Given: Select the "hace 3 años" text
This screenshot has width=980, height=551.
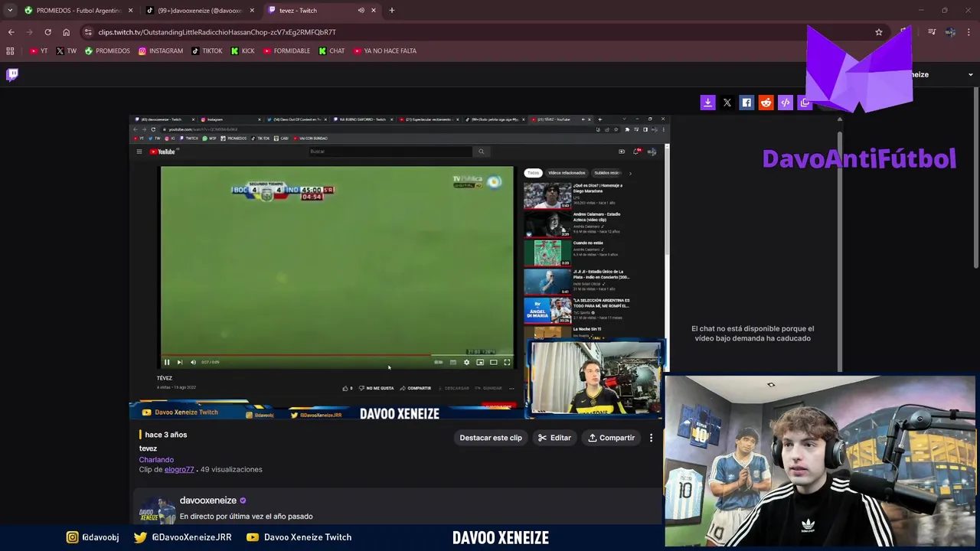Looking at the screenshot, I should click(165, 435).
